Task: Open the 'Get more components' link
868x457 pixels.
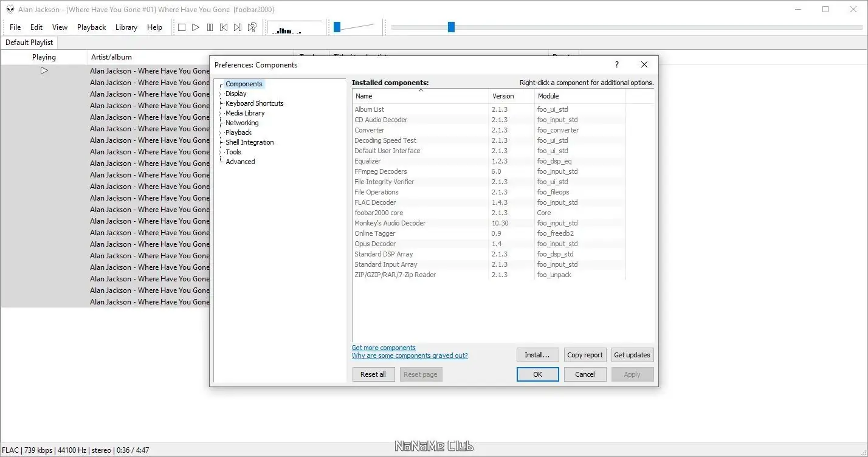Action: (384, 348)
